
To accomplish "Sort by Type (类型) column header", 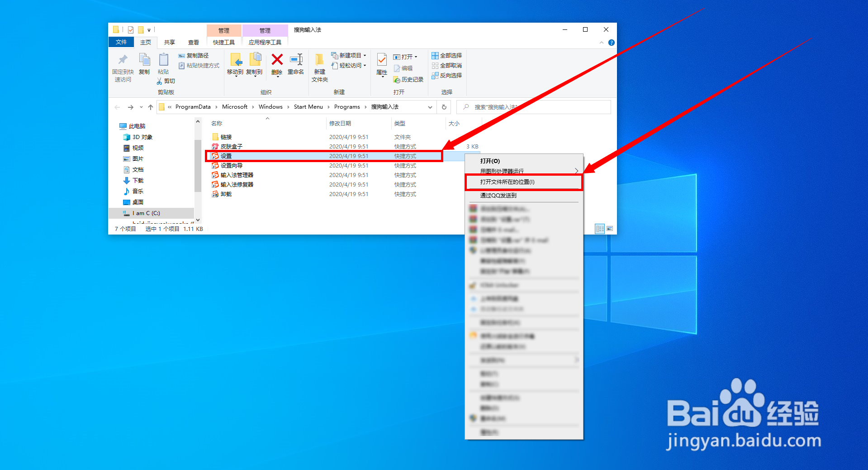I will [x=418, y=123].
